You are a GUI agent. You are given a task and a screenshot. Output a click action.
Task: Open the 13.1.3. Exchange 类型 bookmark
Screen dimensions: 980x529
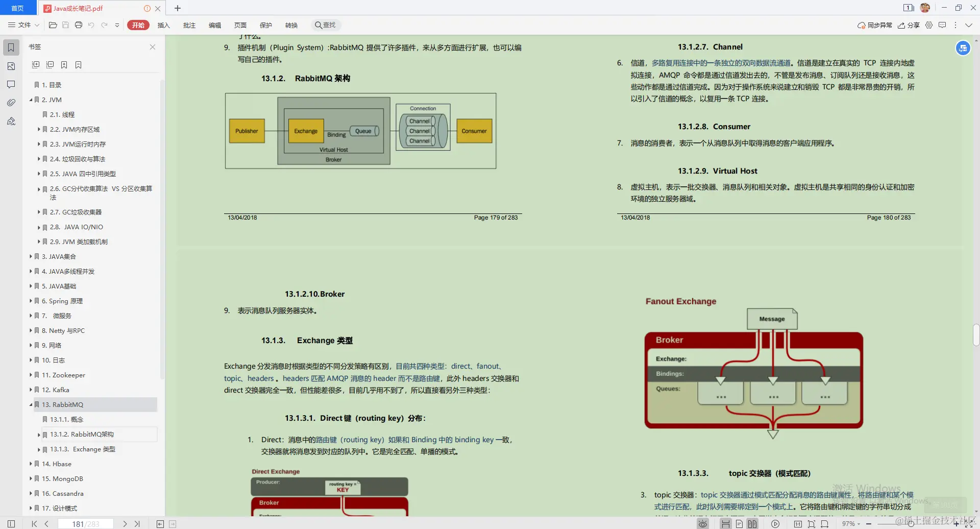(x=83, y=449)
